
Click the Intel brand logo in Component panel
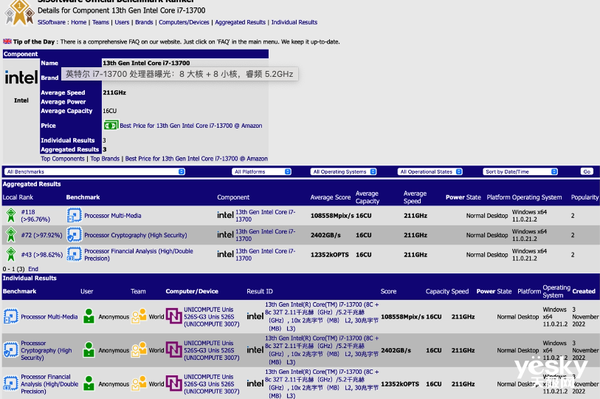tap(21, 77)
